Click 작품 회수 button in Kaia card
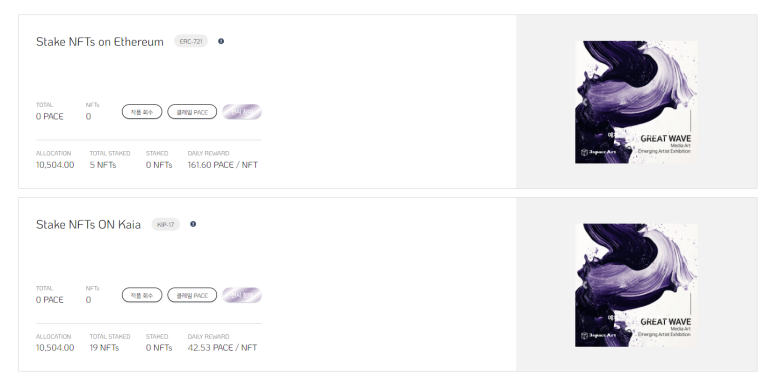 pyautogui.click(x=142, y=295)
